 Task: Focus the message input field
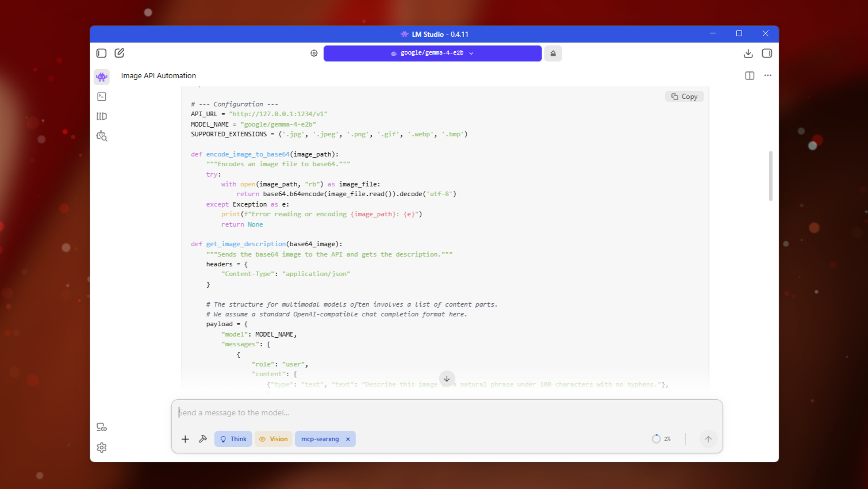tap(447, 412)
